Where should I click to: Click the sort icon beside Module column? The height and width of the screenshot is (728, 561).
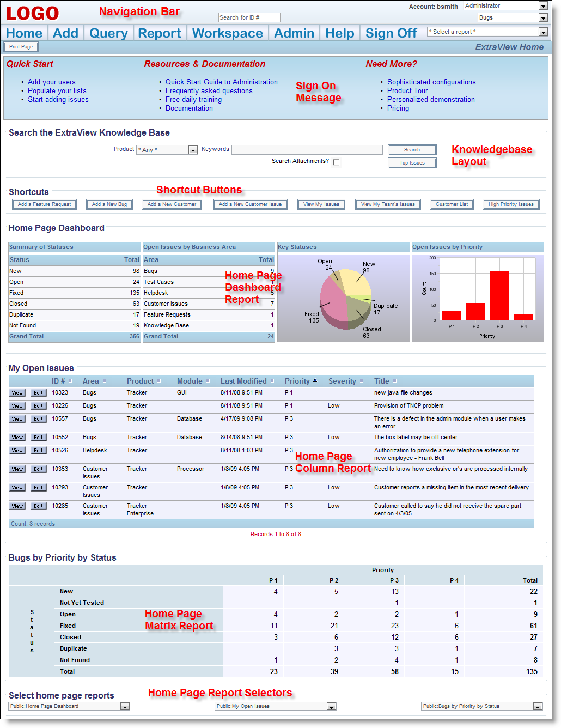(x=208, y=381)
